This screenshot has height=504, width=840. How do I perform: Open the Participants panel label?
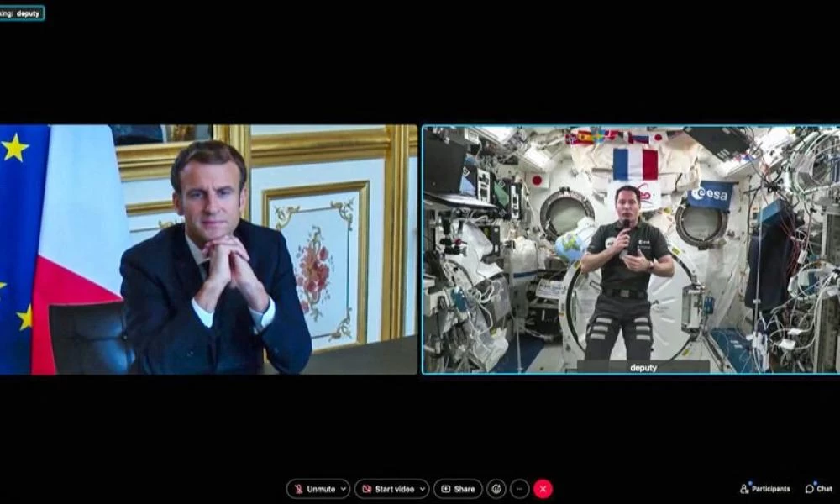click(x=770, y=489)
